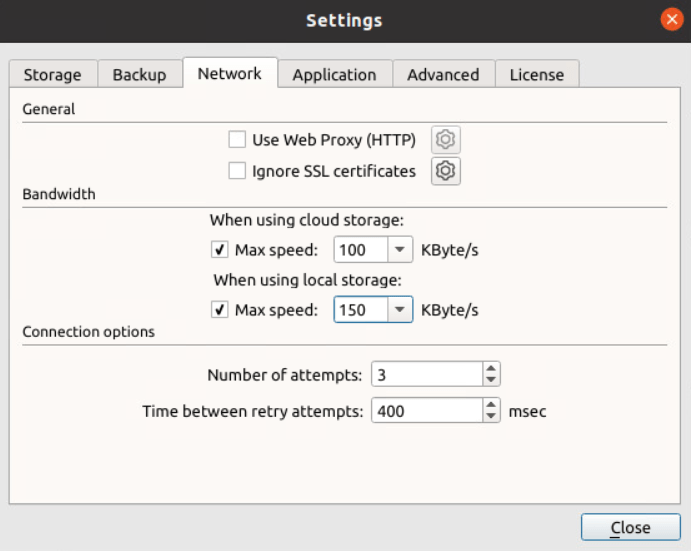
Task: Decrease retry time with down arrow
Action: pyautogui.click(x=491, y=416)
